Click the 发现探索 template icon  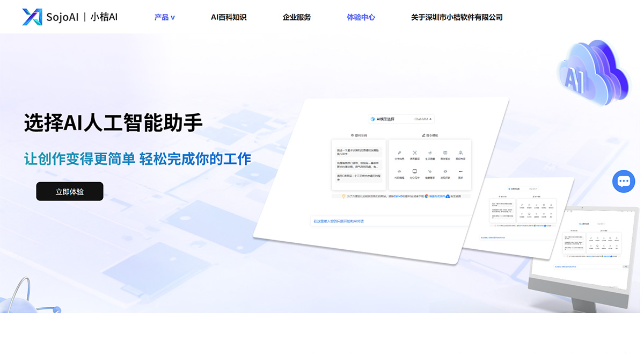445,172
